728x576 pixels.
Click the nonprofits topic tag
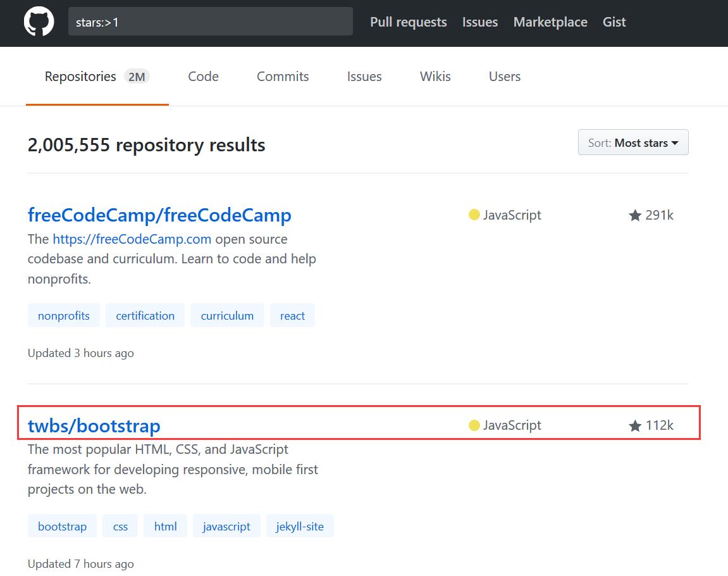pos(64,315)
